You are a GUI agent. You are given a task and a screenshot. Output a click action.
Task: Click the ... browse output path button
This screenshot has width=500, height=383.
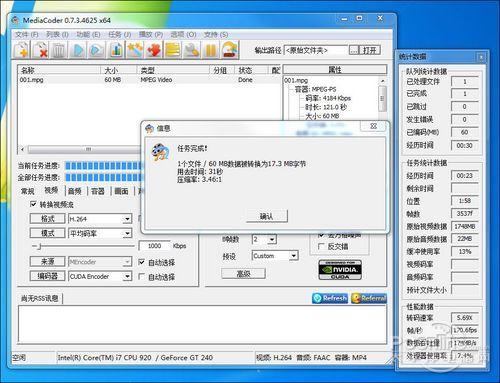(x=354, y=50)
